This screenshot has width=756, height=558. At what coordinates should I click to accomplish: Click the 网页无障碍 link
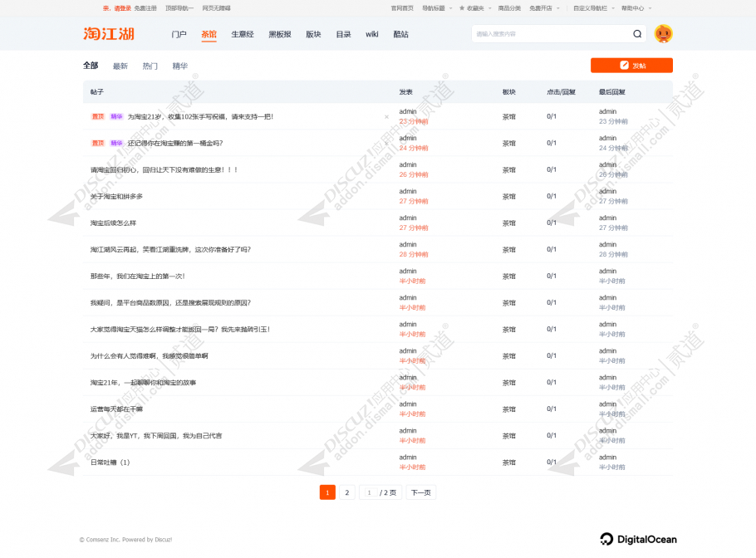[216, 8]
